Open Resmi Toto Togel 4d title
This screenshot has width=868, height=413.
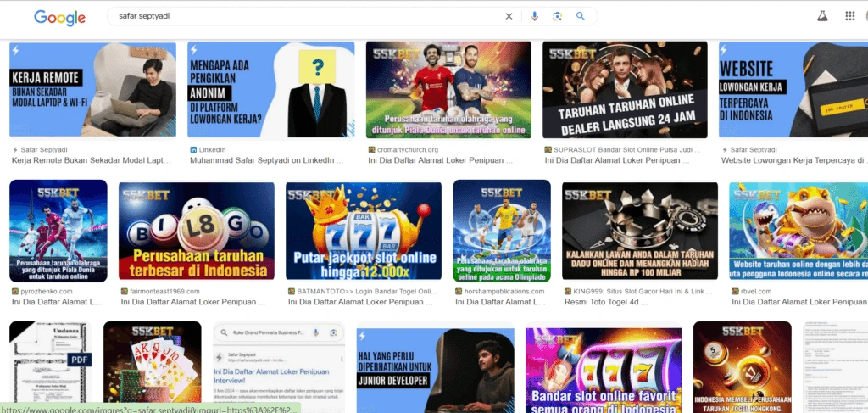(x=606, y=302)
